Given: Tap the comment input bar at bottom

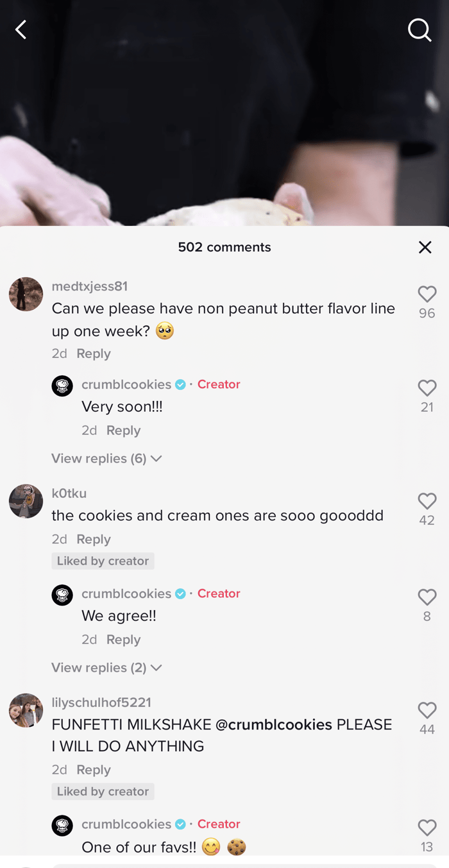Looking at the screenshot, I should 224,865.
